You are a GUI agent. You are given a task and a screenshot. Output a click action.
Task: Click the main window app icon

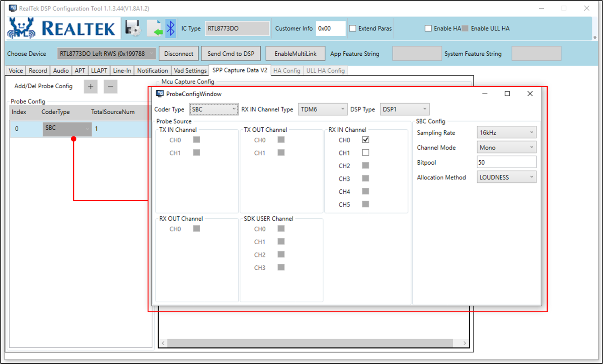coord(13,8)
